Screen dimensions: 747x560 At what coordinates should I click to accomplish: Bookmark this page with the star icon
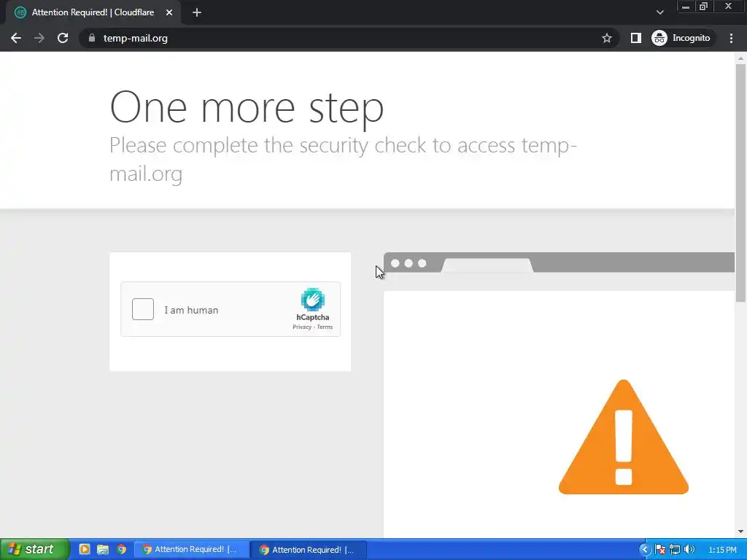pyautogui.click(x=606, y=38)
